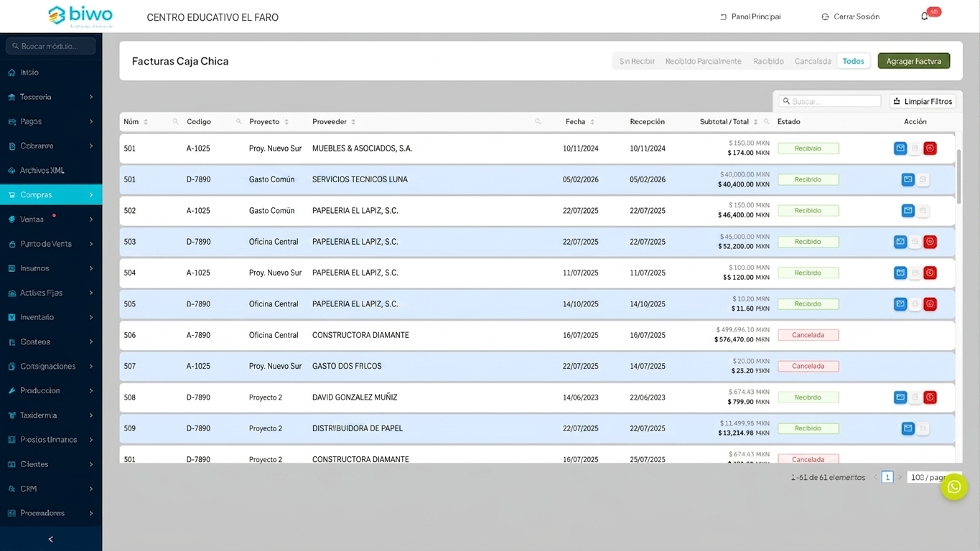Viewport: 980px width, 551px height.
Task: Click blue envelope icon for SERVICIOS TECNICOS LUNA row
Action: [907, 179]
